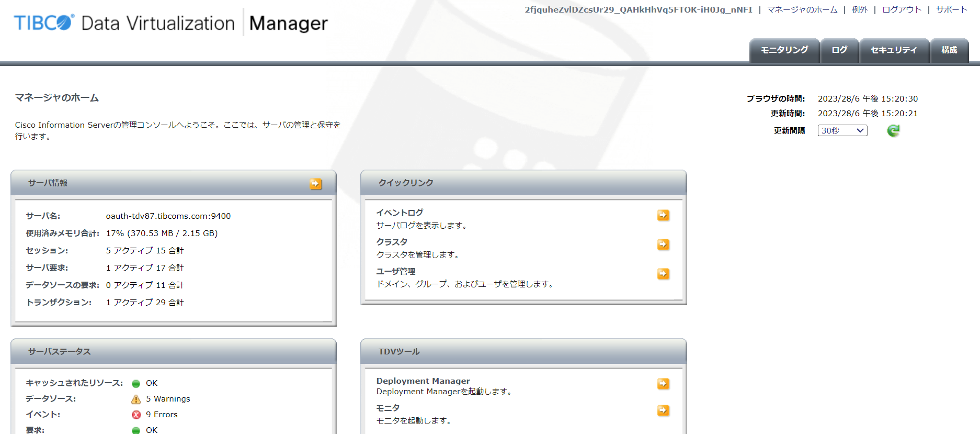Click the green refresh icon

pos(893,130)
